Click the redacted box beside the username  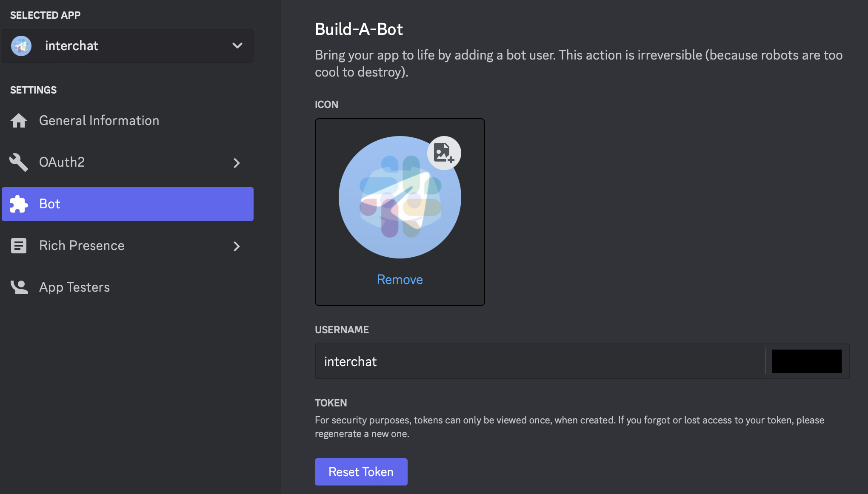coord(807,361)
